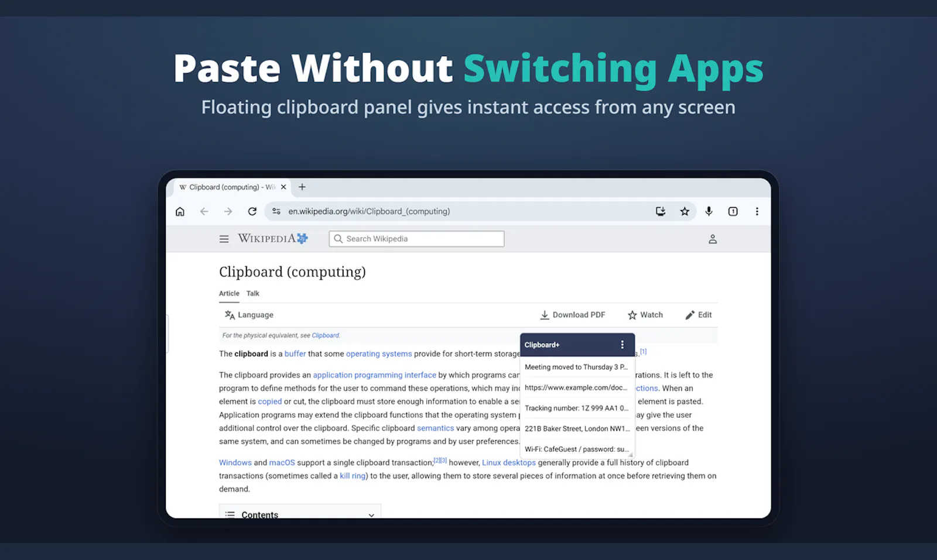This screenshot has height=560, width=937.
Task: Open the Language selector
Action: tap(249, 315)
